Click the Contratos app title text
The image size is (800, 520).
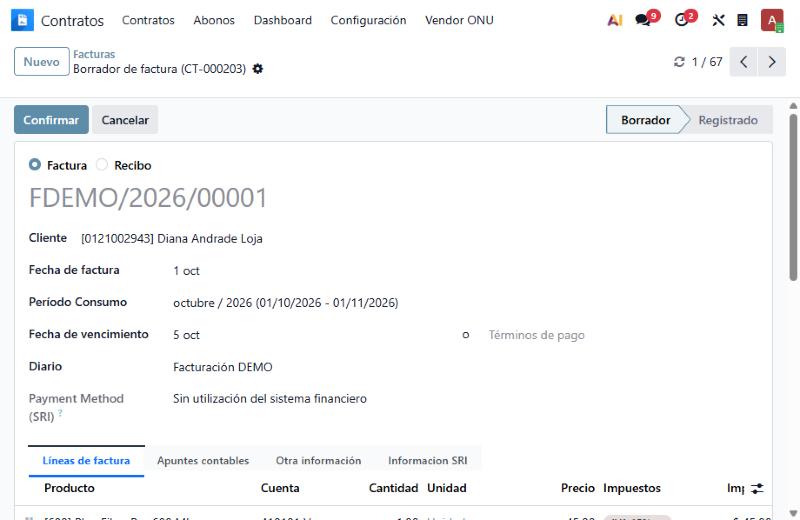[72, 21]
